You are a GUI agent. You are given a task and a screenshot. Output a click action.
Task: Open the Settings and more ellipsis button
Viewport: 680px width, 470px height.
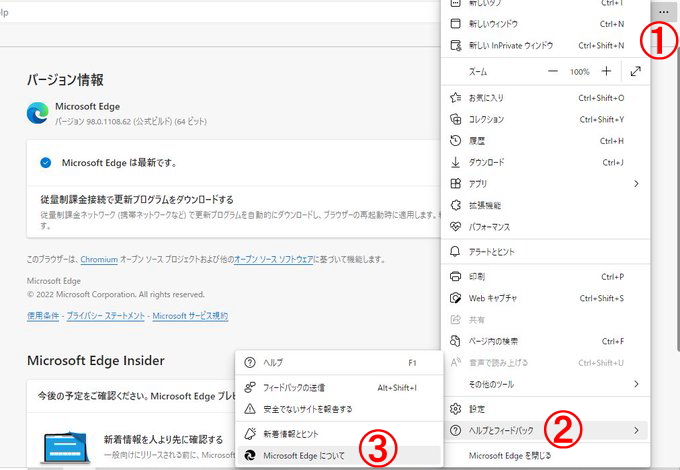(664, 12)
